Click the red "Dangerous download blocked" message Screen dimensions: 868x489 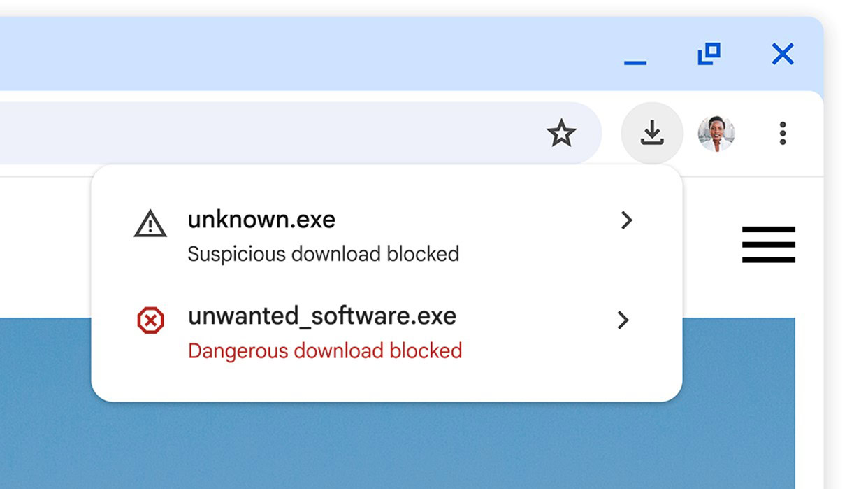pos(325,350)
